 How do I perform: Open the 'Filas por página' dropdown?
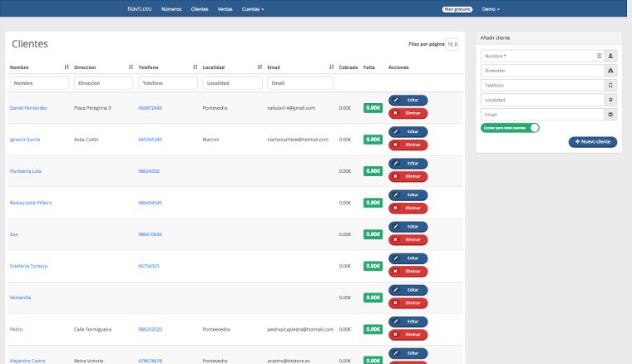tap(452, 44)
